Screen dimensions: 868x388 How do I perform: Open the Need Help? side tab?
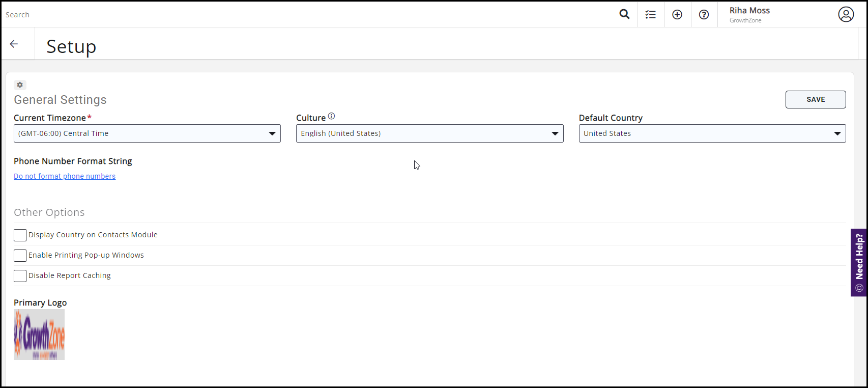[859, 262]
